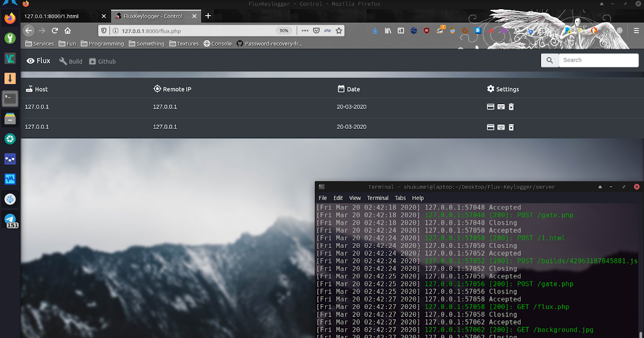Toggle the Firefox sidebar panel icon
The width and height of the screenshot is (644, 338).
coord(400,31)
